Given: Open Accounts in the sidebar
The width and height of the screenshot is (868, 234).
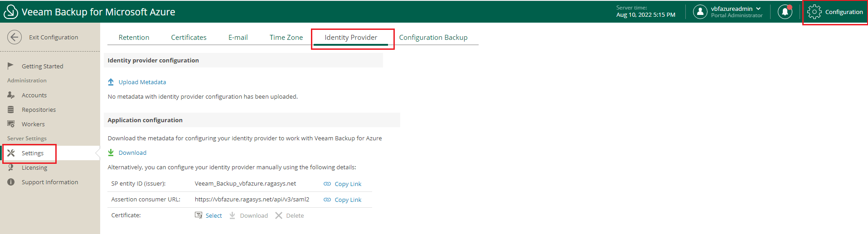Looking at the screenshot, I should pyautogui.click(x=34, y=95).
